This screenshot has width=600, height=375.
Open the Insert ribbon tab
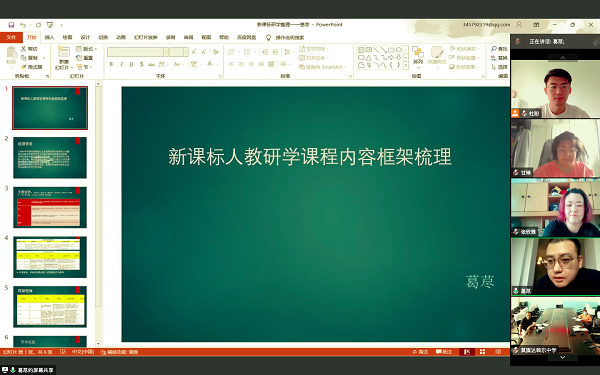(49, 37)
